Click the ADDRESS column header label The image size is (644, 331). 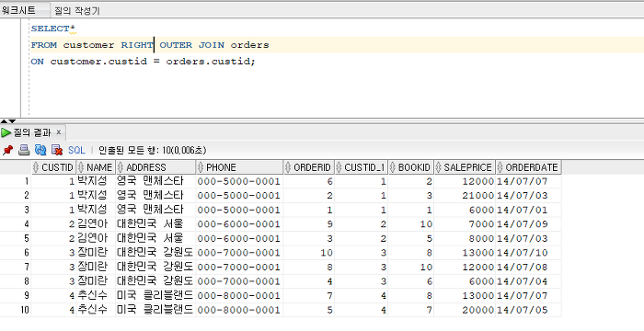pyautogui.click(x=145, y=167)
